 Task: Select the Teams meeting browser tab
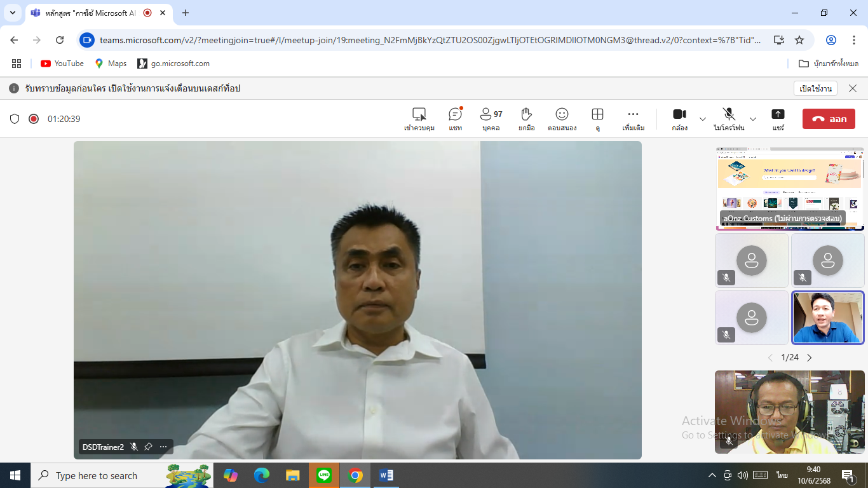point(89,13)
